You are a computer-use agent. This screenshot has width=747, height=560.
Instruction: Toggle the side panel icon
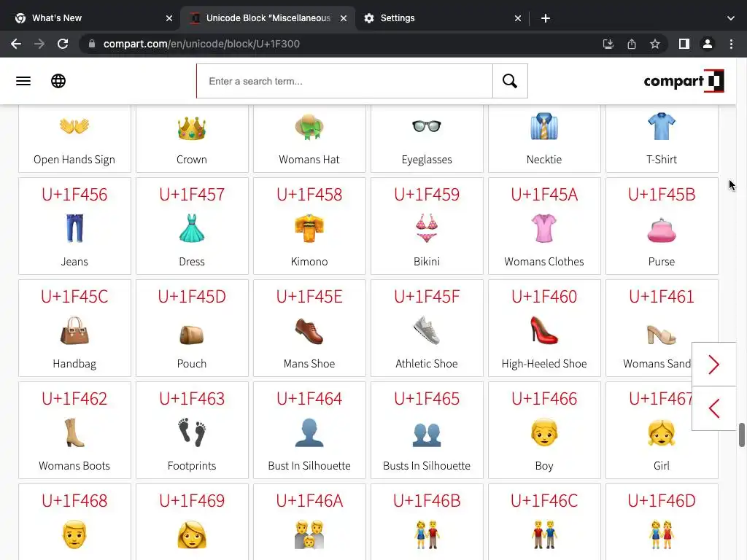click(x=684, y=44)
